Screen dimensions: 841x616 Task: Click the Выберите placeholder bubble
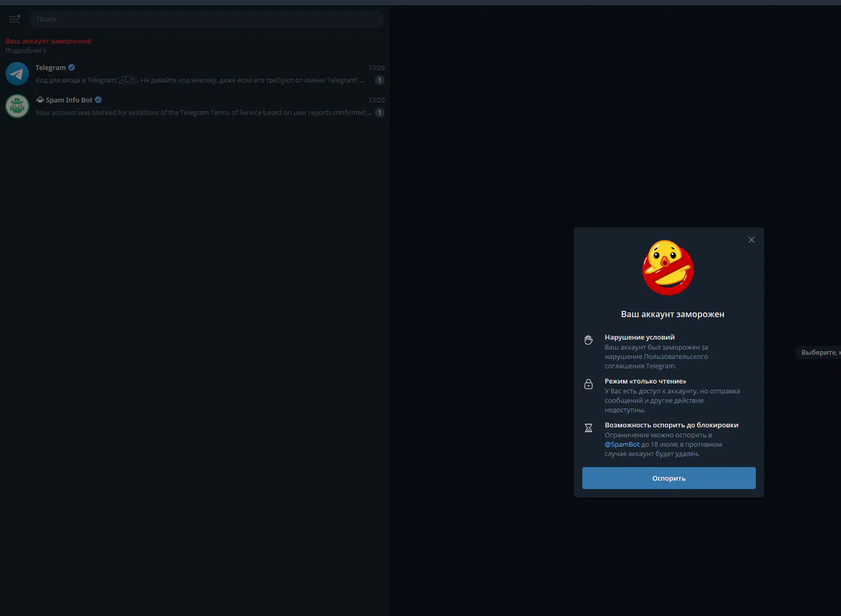click(x=819, y=353)
